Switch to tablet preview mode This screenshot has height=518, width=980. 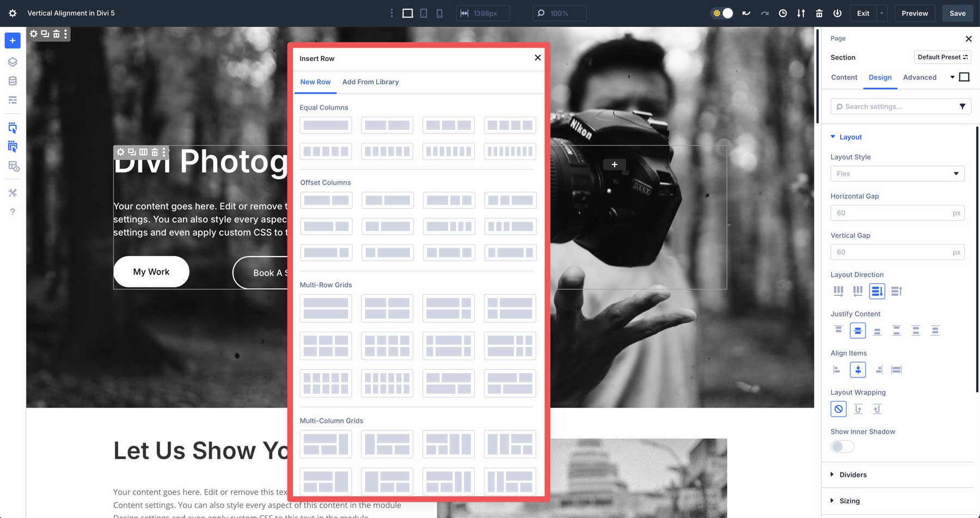(423, 13)
